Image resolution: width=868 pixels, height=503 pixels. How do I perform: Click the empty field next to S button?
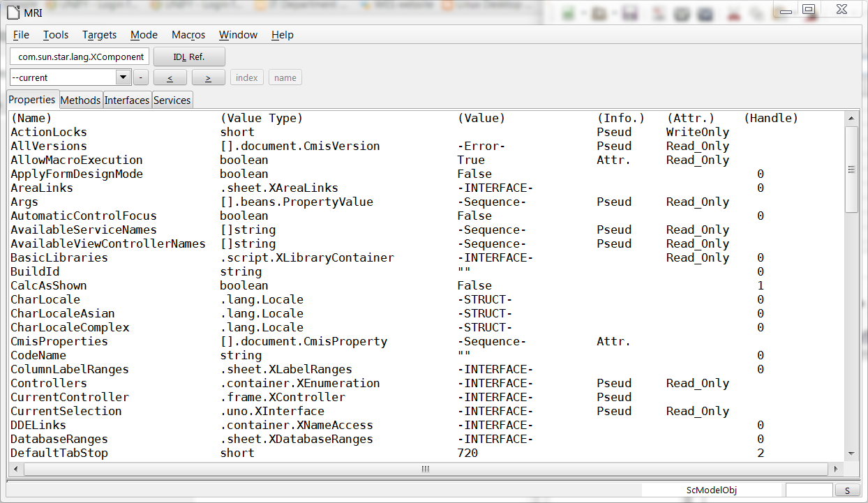tap(809, 490)
